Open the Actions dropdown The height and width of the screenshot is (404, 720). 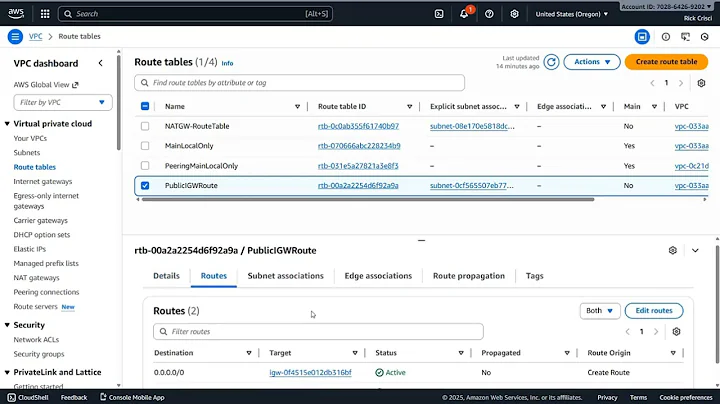click(592, 62)
